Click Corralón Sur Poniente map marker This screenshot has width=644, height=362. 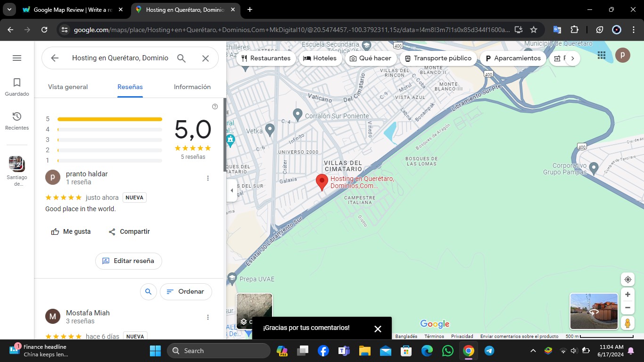(297, 114)
